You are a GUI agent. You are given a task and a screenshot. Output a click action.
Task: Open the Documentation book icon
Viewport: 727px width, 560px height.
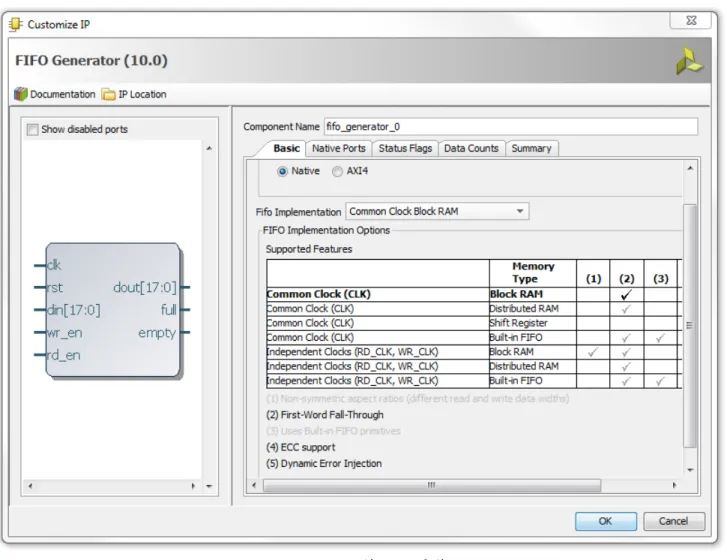tap(20, 94)
